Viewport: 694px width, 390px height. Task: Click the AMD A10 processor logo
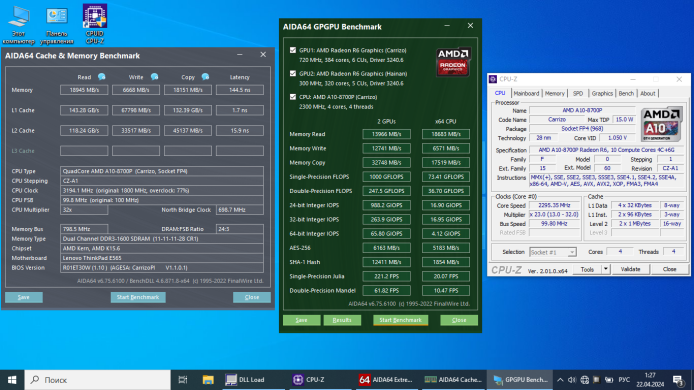pos(661,124)
